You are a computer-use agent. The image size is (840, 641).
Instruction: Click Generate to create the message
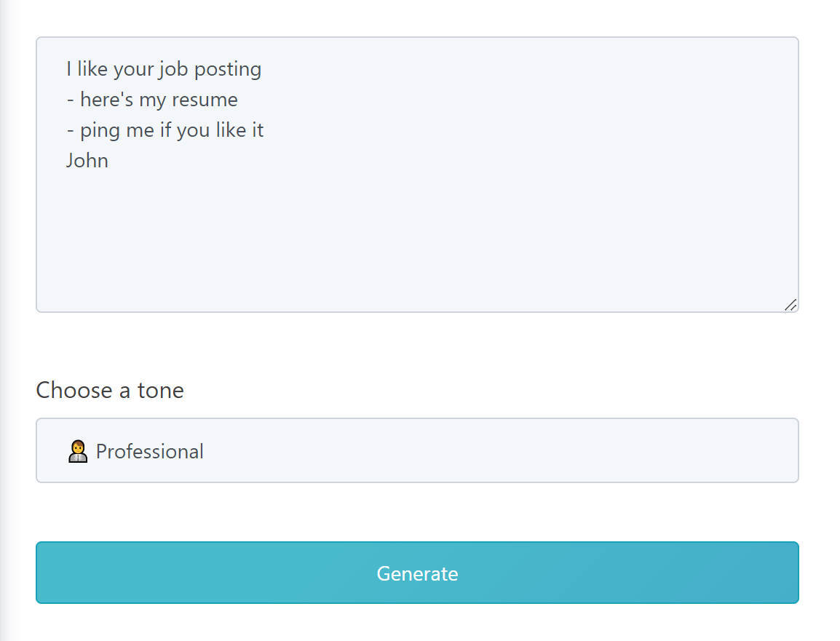417,573
